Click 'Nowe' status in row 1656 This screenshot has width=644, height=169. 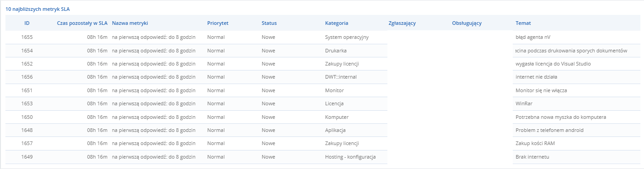pos(268,77)
